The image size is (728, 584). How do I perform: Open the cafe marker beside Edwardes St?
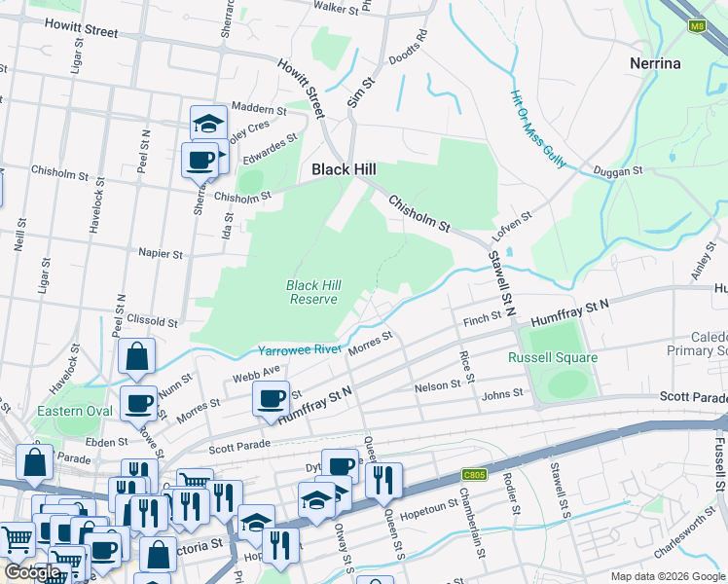(200, 162)
